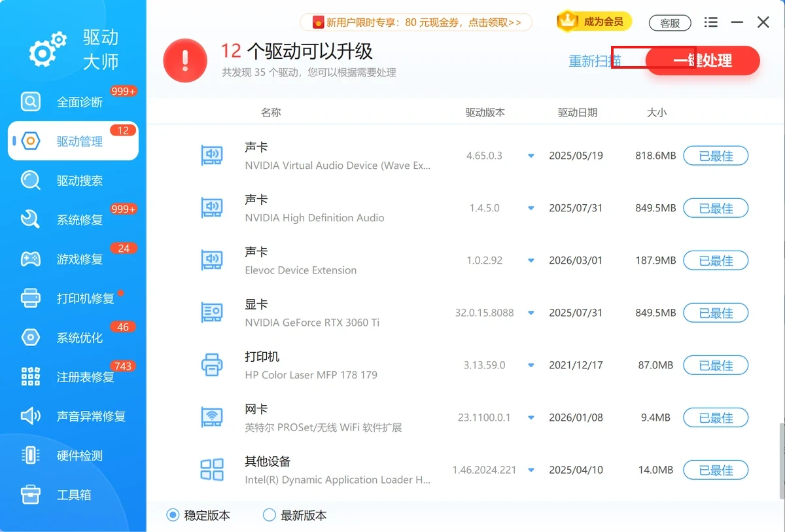This screenshot has width=785, height=532.
Task: Open the hamburger list menu icon
Action: (710, 22)
